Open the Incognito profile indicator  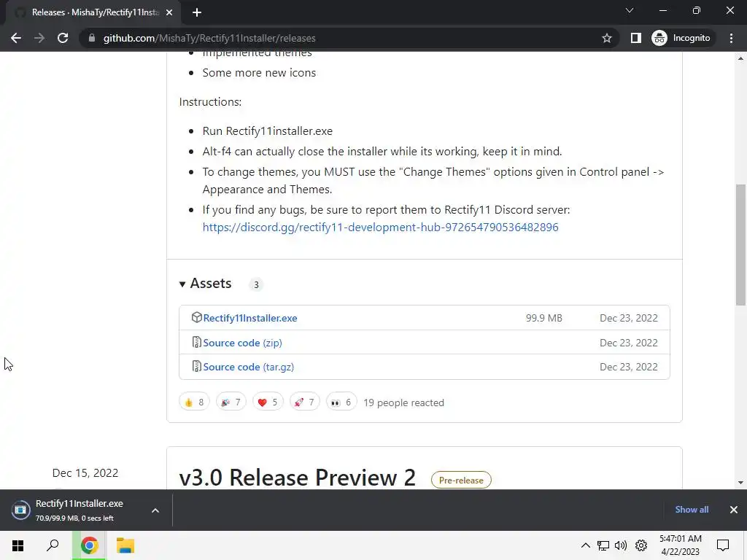(682, 38)
